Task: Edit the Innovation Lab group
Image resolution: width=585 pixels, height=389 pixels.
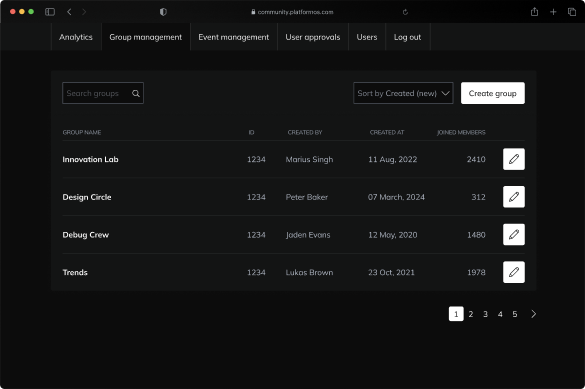Action: [514, 159]
